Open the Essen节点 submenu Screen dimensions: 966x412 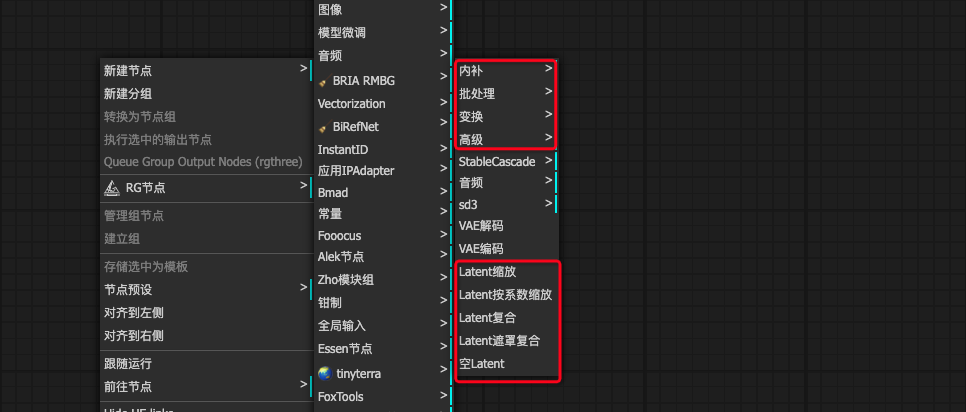click(383, 349)
